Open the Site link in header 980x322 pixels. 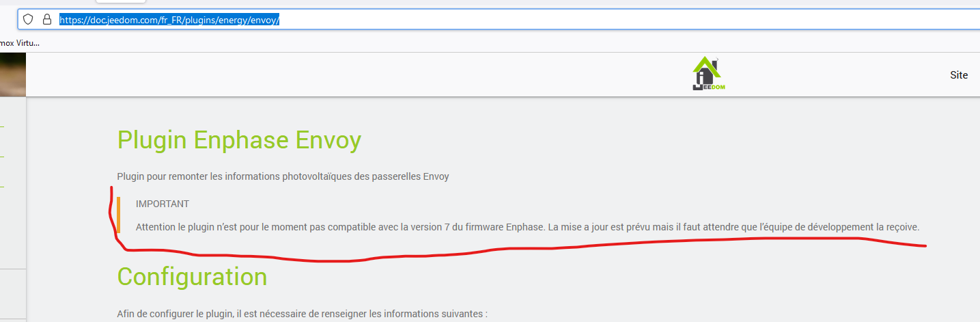coord(959,75)
